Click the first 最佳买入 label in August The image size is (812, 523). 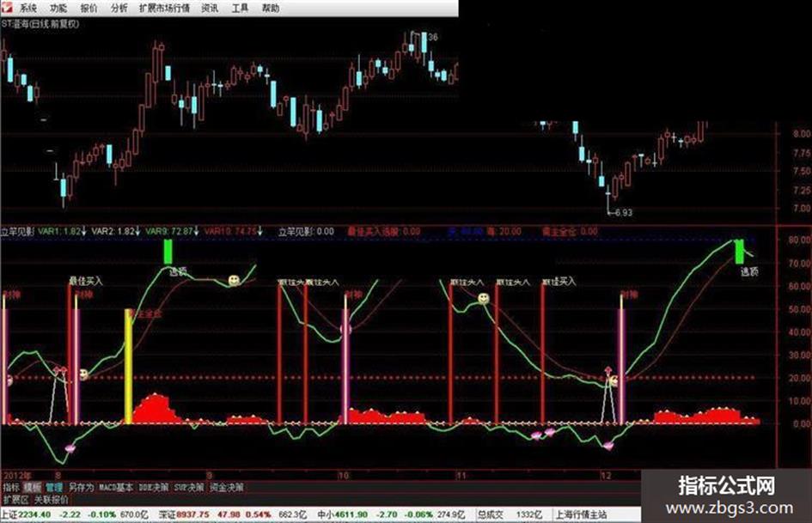click(86, 281)
